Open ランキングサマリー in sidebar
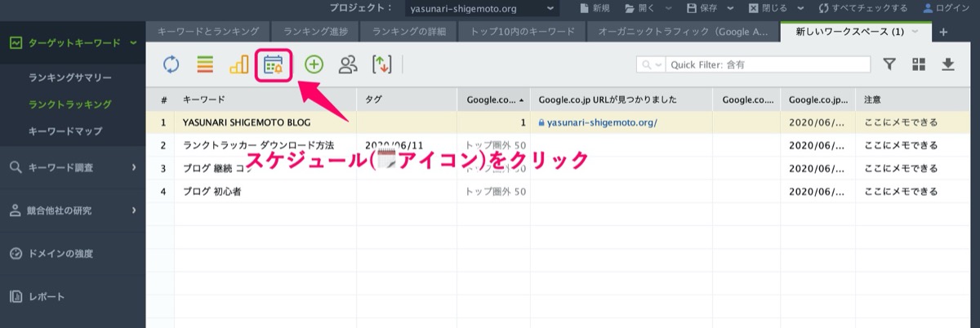980x328 pixels. (x=69, y=78)
